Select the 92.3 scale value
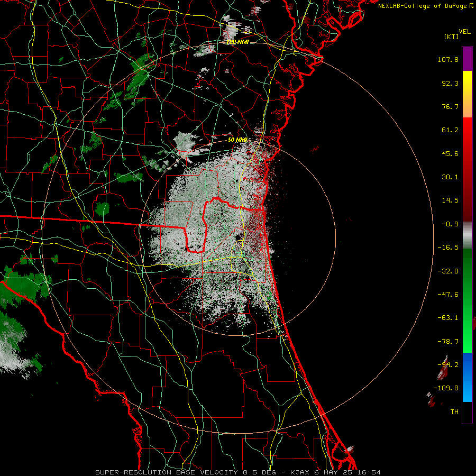The width and height of the screenshot is (476, 476). [x=450, y=83]
